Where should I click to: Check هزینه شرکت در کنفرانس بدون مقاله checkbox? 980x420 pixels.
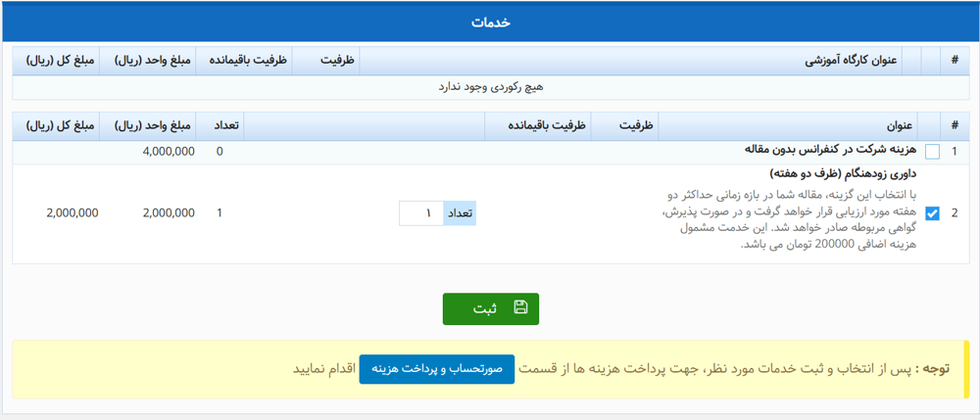(933, 152)
